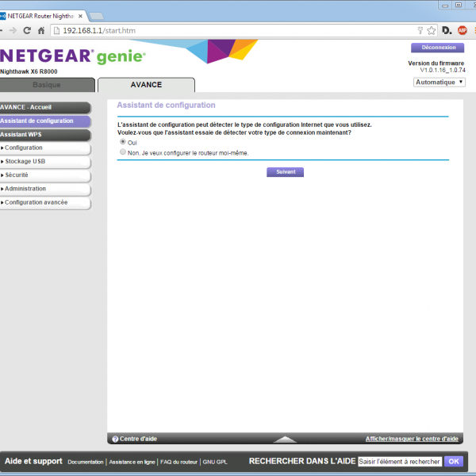Switch to the Basique tab
The image size is (476, 476).
pos(46,85)
